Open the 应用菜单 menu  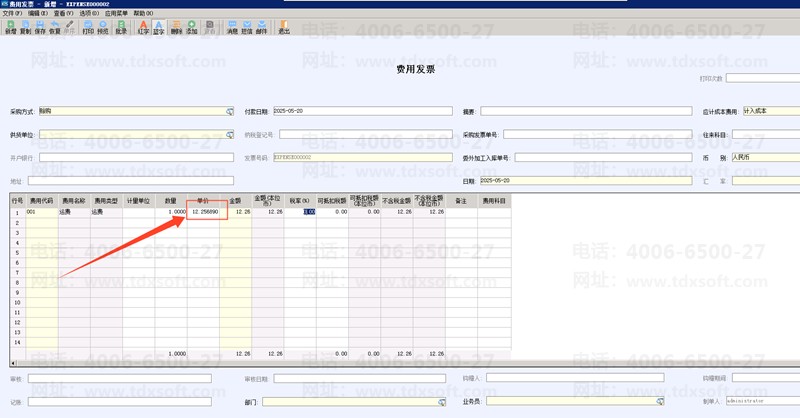[116, 13]
